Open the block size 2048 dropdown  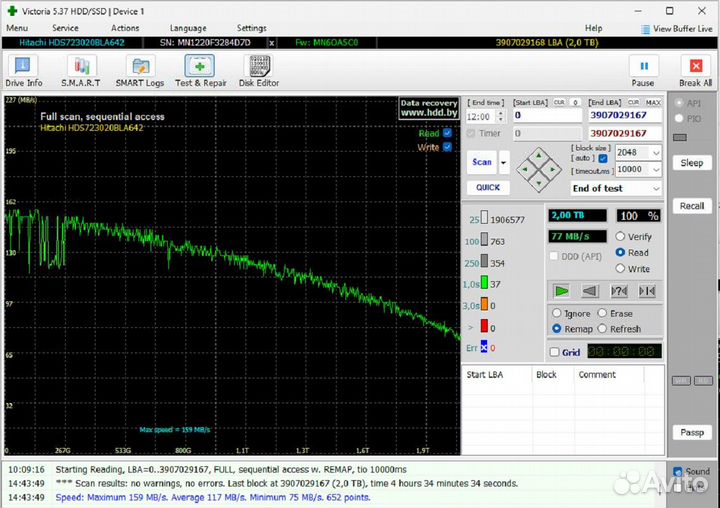click(x=655, y=152)
